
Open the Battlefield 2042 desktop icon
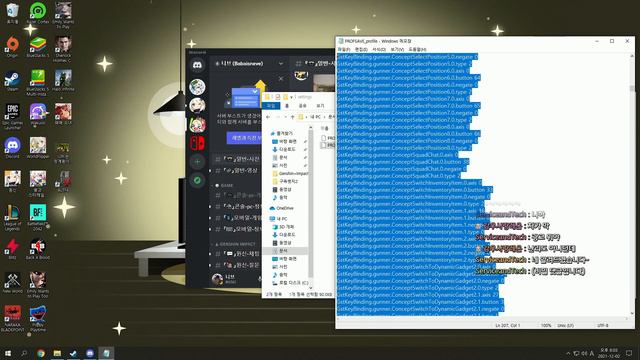(38, 217)
